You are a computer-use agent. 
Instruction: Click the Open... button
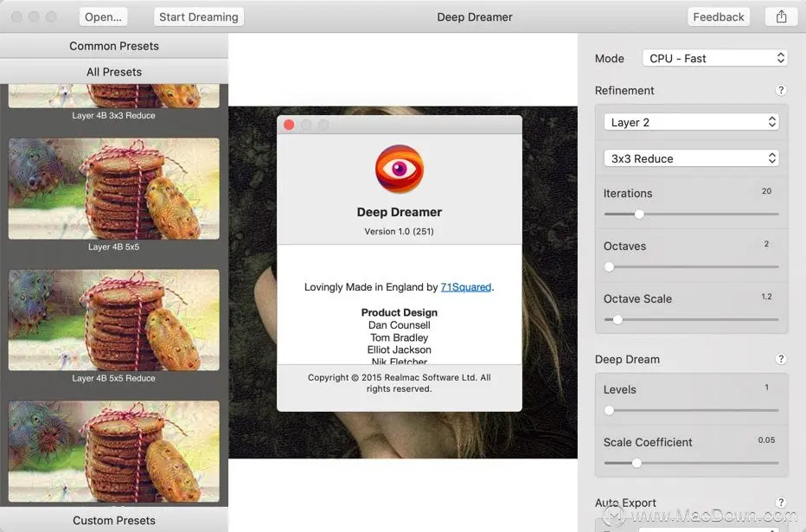[103, 17]
